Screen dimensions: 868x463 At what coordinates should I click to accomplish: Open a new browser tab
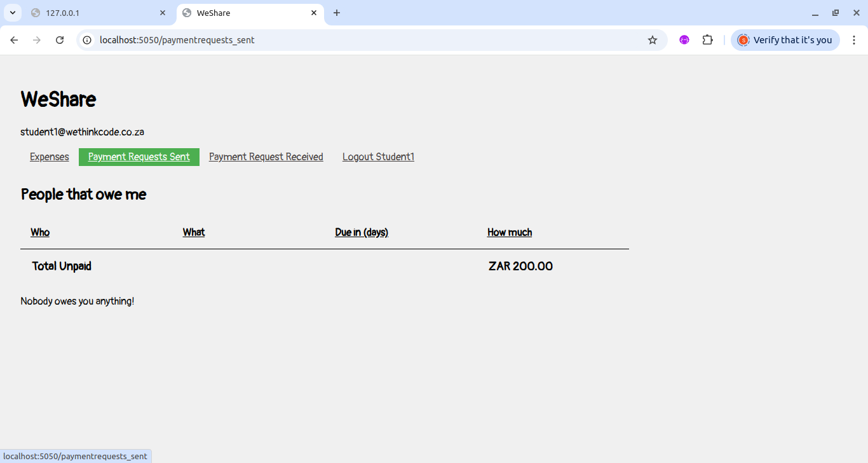336,13
